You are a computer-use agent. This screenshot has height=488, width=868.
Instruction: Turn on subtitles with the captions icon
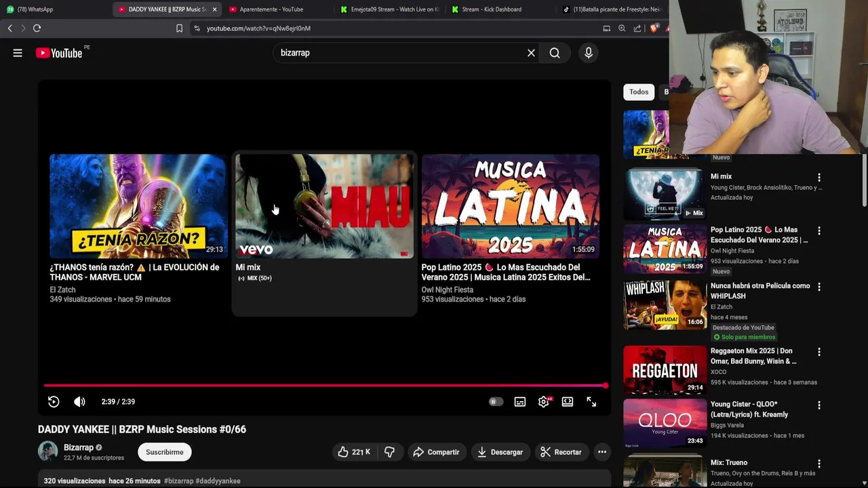[520, 402]
